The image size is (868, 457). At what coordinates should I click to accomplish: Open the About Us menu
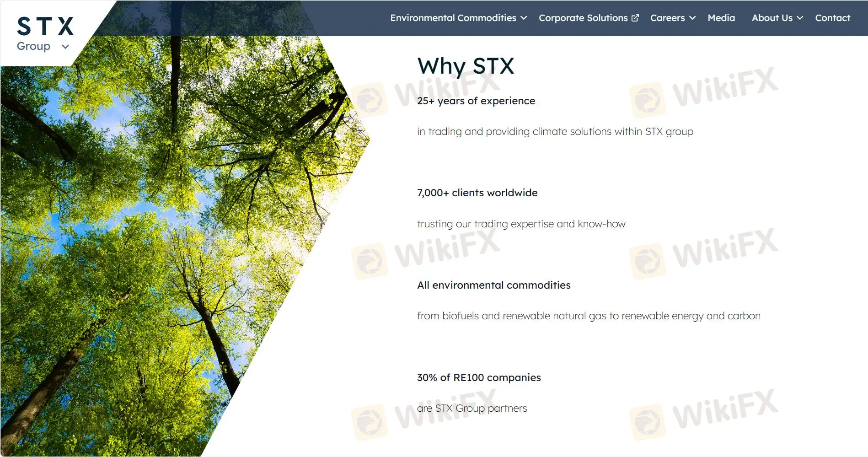[772, 18]
